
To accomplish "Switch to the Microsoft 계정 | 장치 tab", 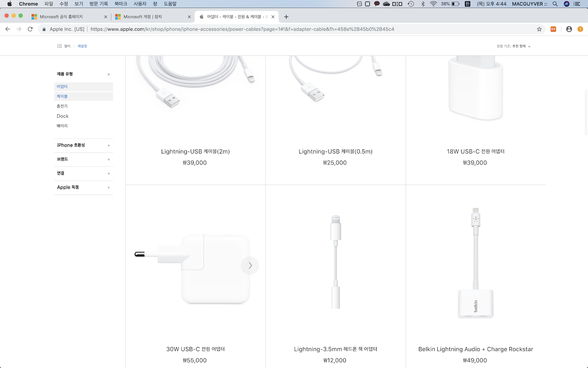I will (x=153, y=17).
